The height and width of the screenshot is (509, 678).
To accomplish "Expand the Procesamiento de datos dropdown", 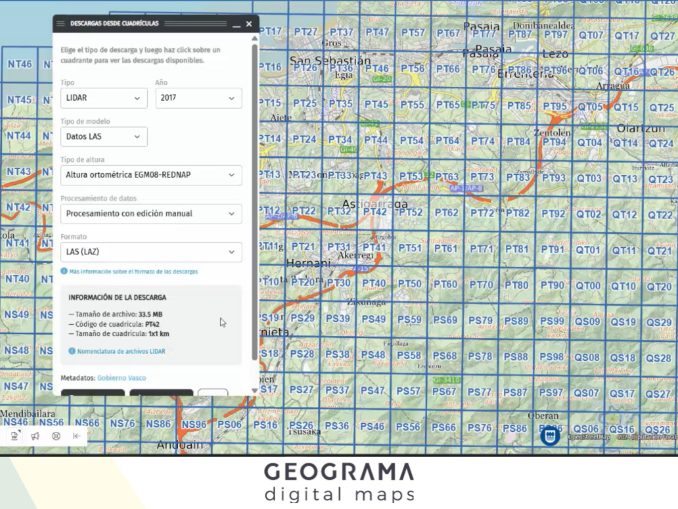I will point(150,213).
